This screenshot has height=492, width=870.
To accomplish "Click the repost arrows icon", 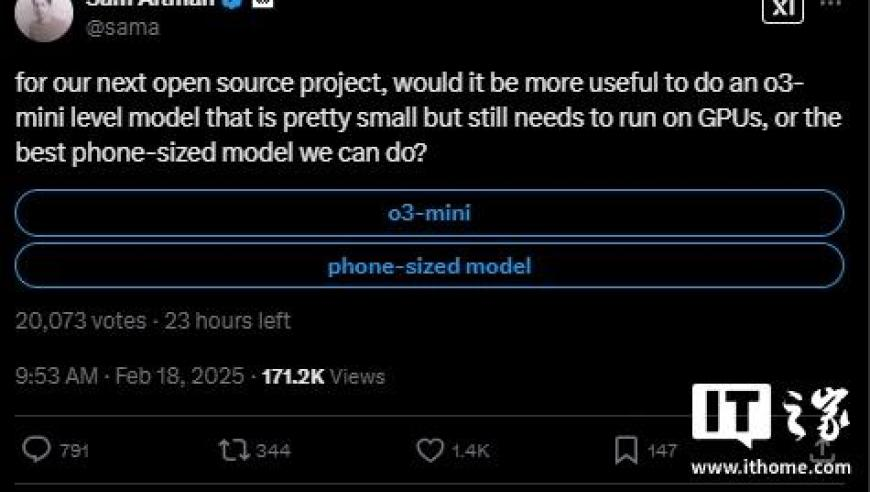I will [x=234, y=450].
